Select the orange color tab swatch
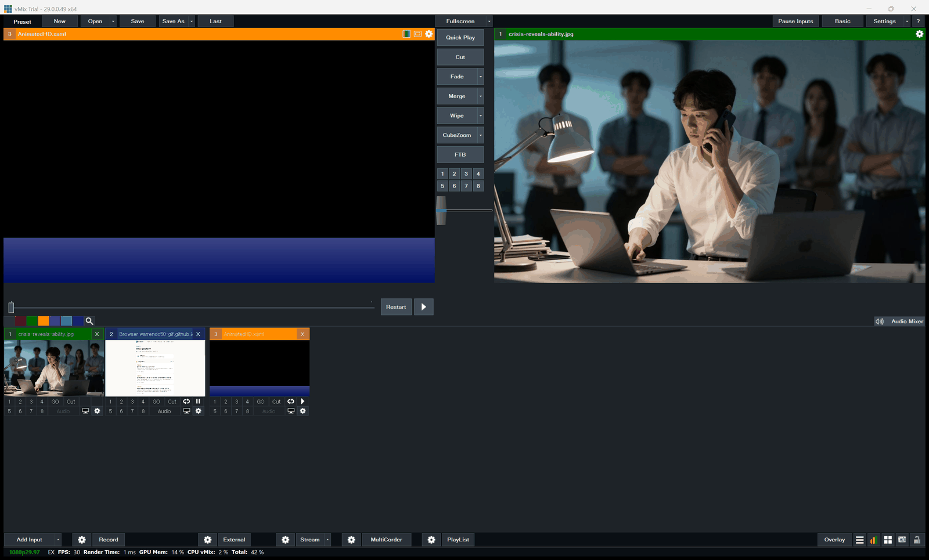 click(44, 321)
